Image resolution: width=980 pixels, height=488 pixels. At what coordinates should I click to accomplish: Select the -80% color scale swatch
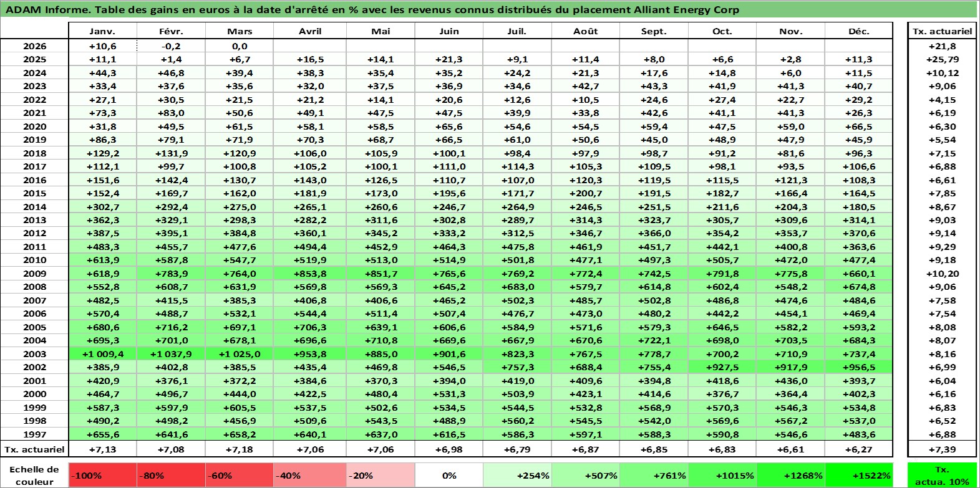point(171,475)
